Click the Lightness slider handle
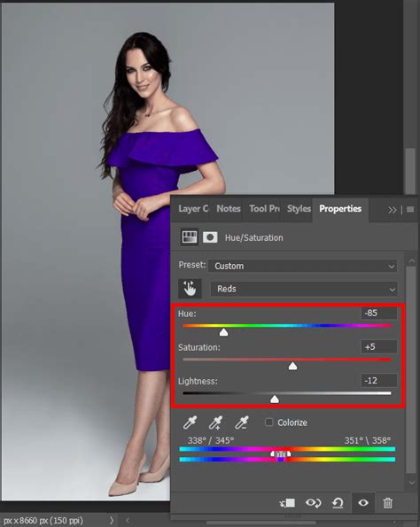 275,399
